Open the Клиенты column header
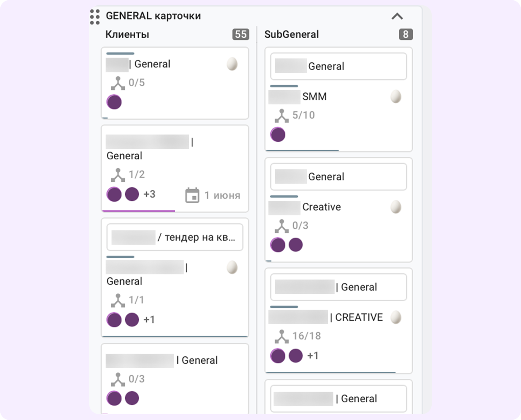The width and height of the screenshot is (521, 420). point(127,34)
